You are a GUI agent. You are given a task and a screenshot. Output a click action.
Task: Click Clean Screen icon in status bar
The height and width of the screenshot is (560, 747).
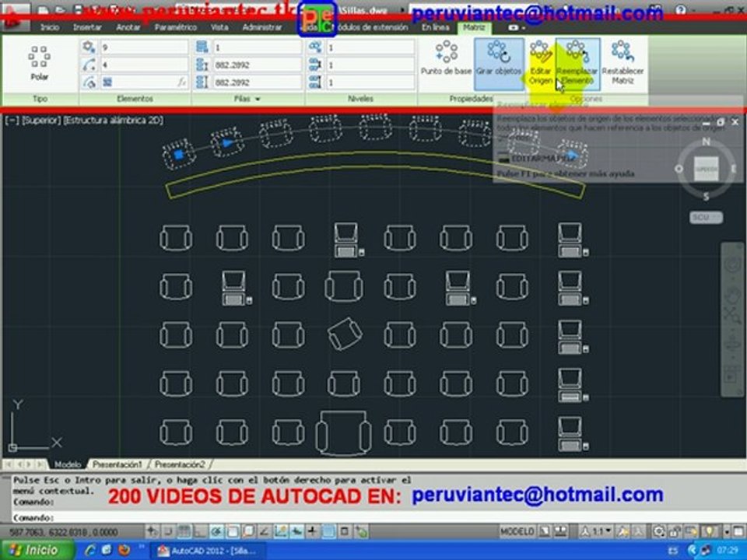[739, 531]
